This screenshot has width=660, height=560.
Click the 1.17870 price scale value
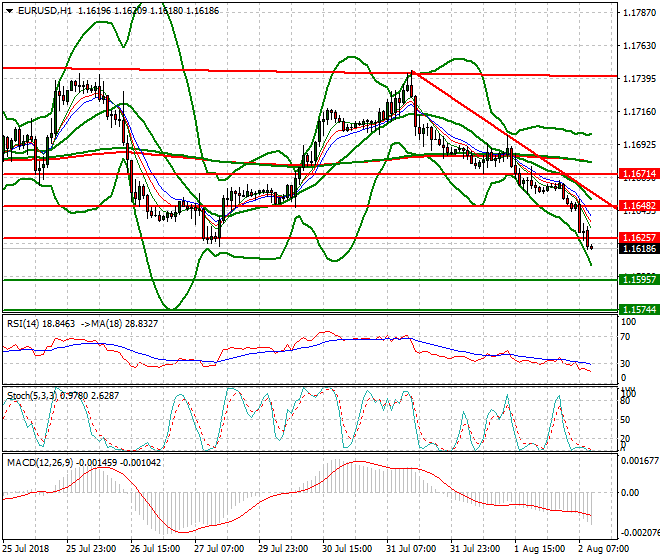pos(639,13)
